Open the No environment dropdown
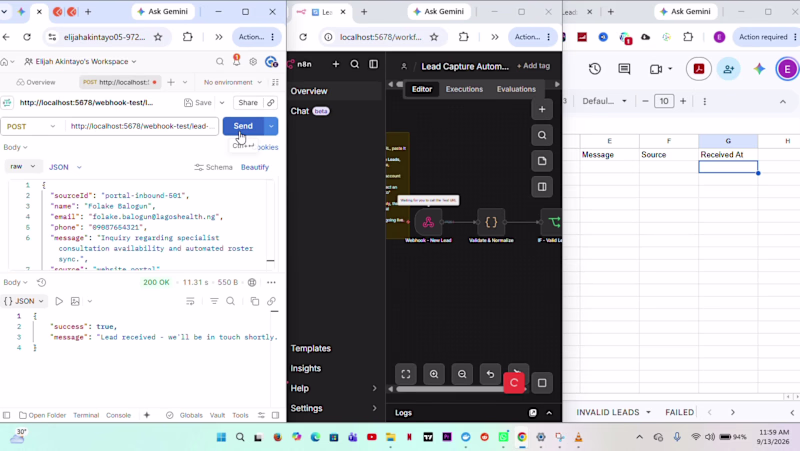Viewport: 800px width, 451px height. click(233, 82)
